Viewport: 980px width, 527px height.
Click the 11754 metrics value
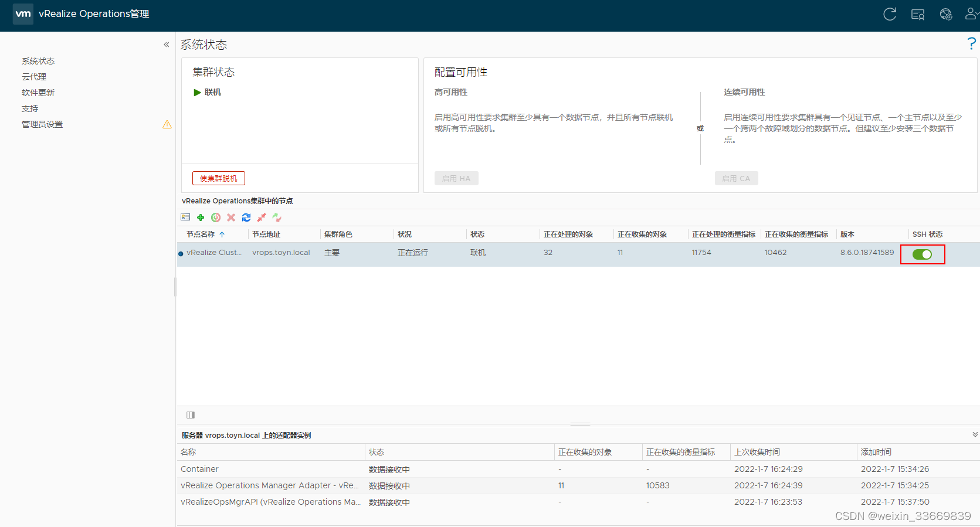pyautogui.click(x=701, y=253)
